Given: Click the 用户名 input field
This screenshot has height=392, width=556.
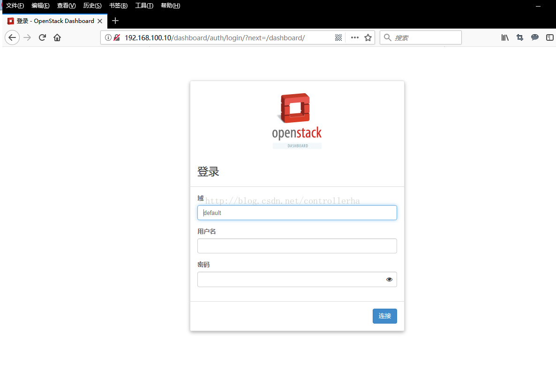Looking at the screenshot, I should (x=297, y=246).
